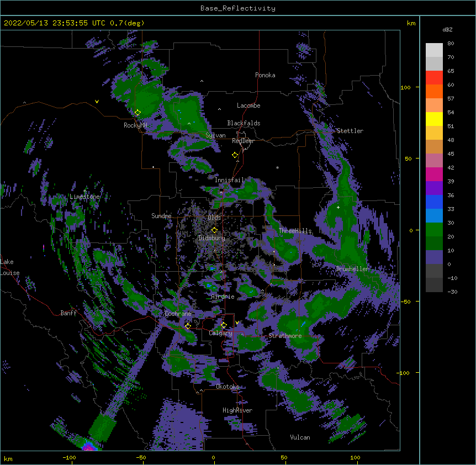The height and width of the screenshot is (465, 476).
Task: Select the dark green 10-20 dBZ legend swatch
Action: [x=434, y=244]
